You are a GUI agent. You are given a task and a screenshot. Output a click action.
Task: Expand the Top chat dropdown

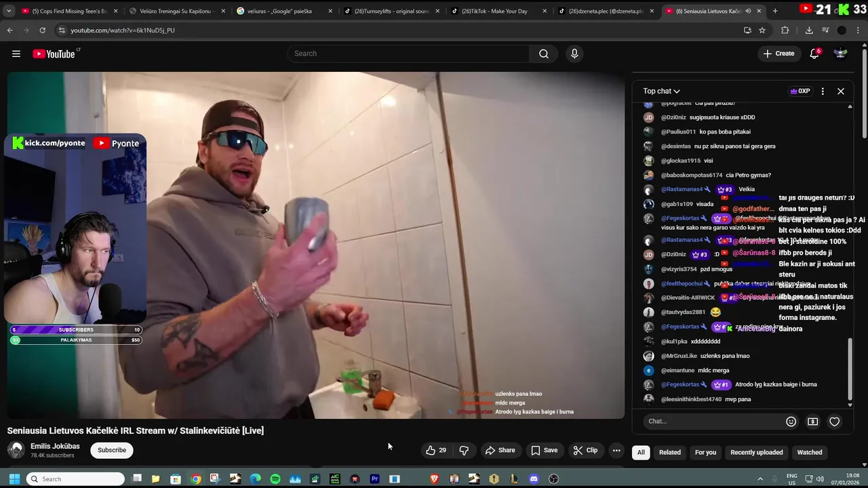pos(661,91)
